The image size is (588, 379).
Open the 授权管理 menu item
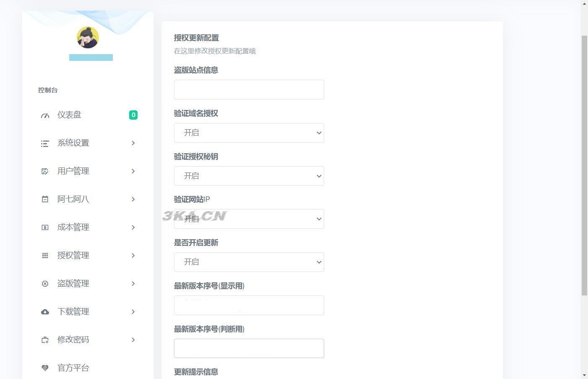pos(73,256)
